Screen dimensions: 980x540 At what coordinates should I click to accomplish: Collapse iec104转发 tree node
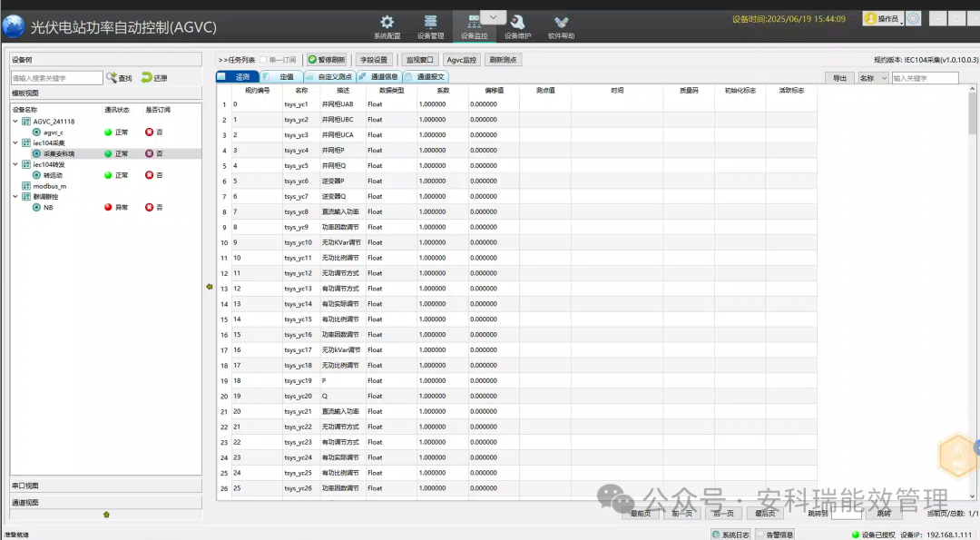coord(15,164)
